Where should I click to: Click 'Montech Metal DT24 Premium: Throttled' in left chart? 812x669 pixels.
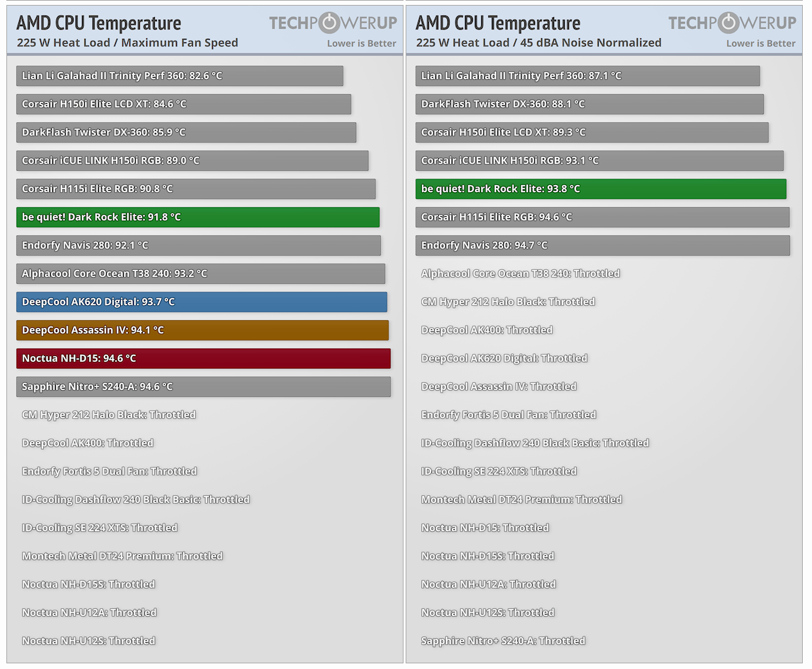pos(122,556)
